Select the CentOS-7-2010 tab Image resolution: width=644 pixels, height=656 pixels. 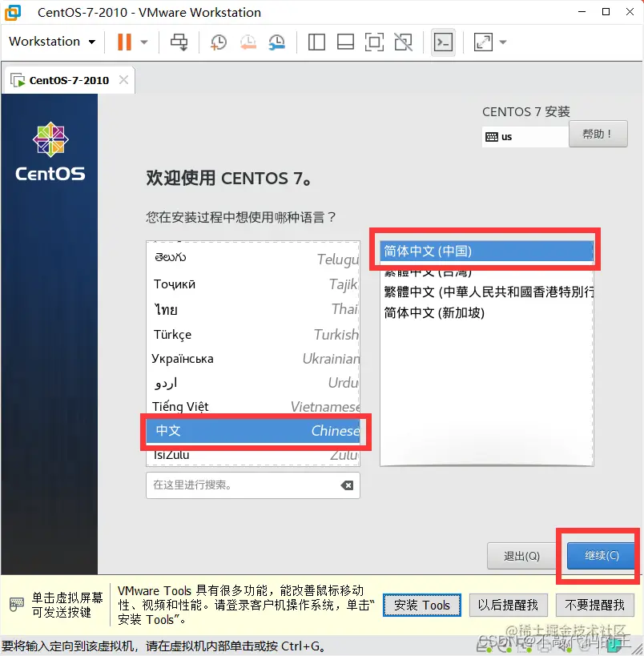point(69,80)
